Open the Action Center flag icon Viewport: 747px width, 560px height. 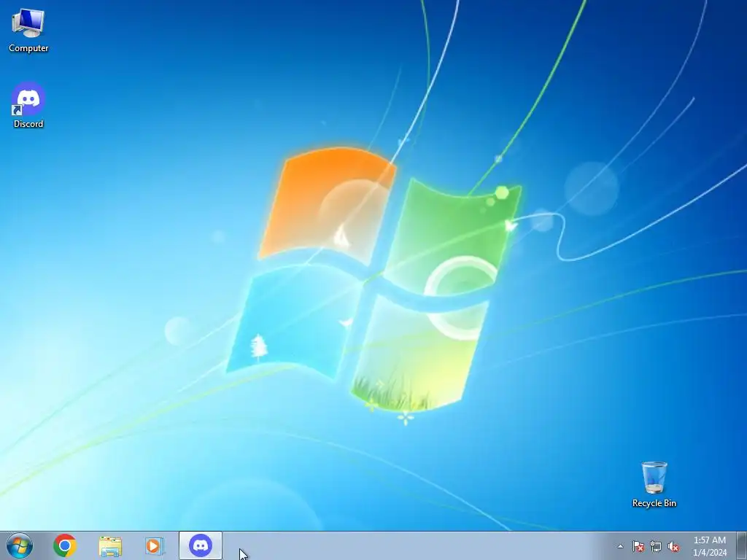(x=638, y=546)
